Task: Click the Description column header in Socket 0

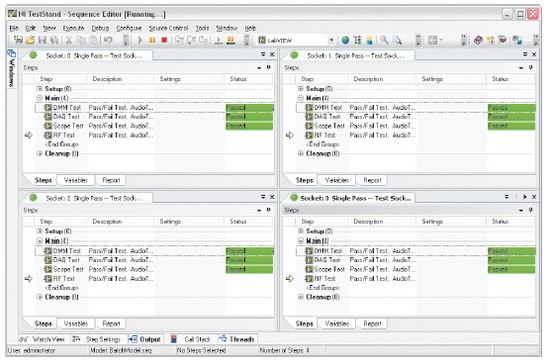Action: pos(120,79)
